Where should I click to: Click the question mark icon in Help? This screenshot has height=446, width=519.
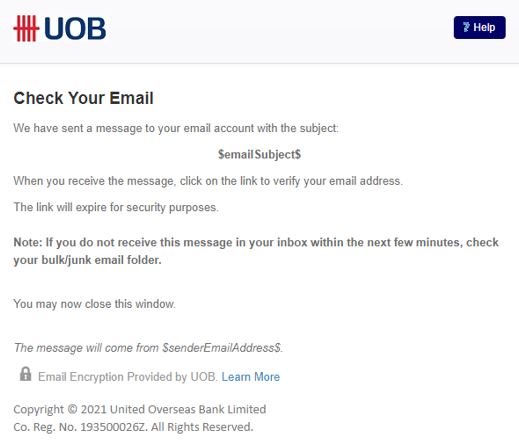pos(466,27)
